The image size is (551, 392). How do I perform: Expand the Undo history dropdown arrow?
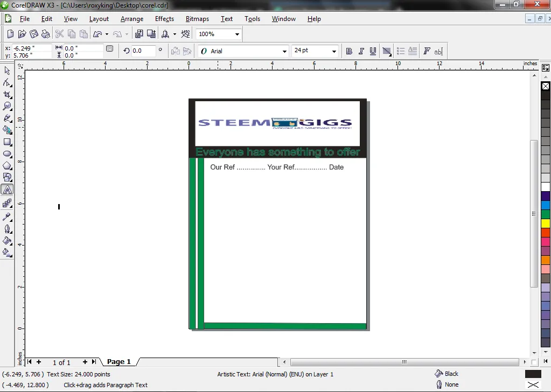pyautogui.click(x=107, y=34)
